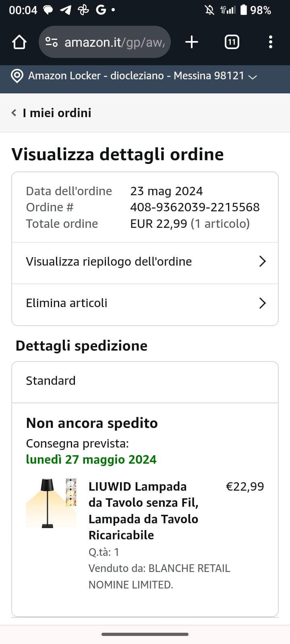
Task: Go back to I miei ordini
Action: [57, 113]
